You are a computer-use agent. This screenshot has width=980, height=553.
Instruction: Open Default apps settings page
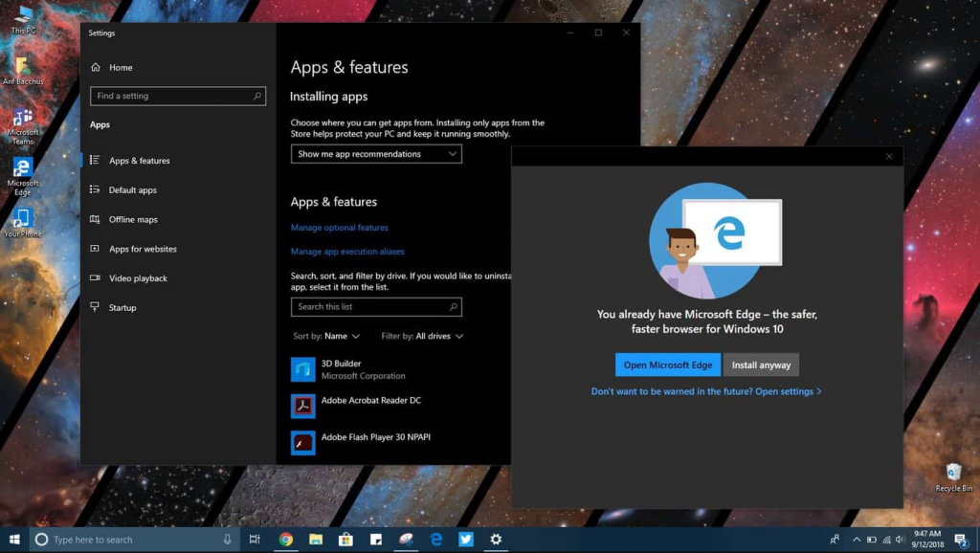click(x=177, y=190)
